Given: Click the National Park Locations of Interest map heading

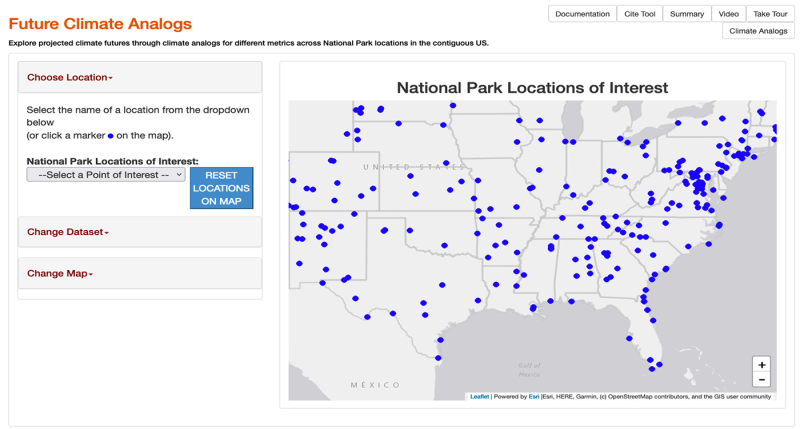Looking at the screenshot, I should coord(532,88).
